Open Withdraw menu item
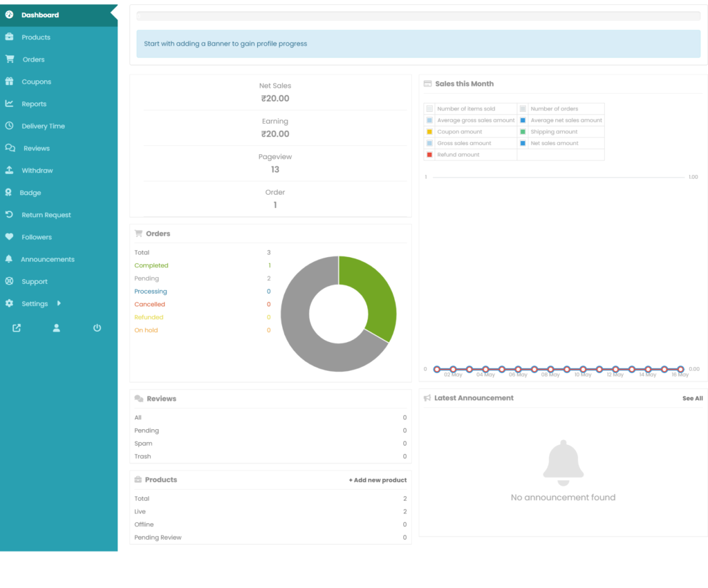Viewport: 708px width, 588px height. [59, 170]
